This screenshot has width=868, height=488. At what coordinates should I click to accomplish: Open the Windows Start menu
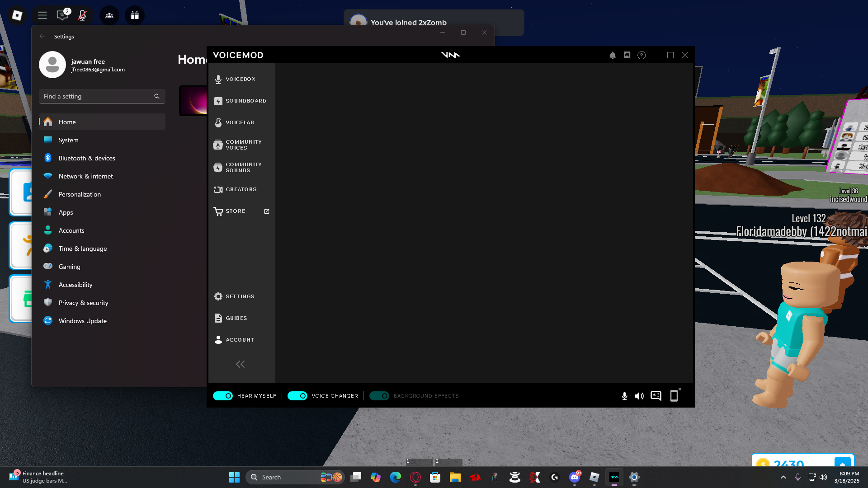[x=234, y=477]
